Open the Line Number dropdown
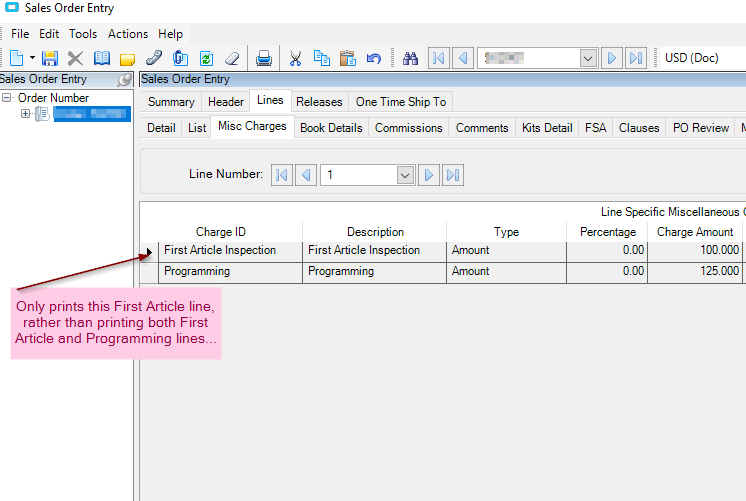 pos(405,175)
